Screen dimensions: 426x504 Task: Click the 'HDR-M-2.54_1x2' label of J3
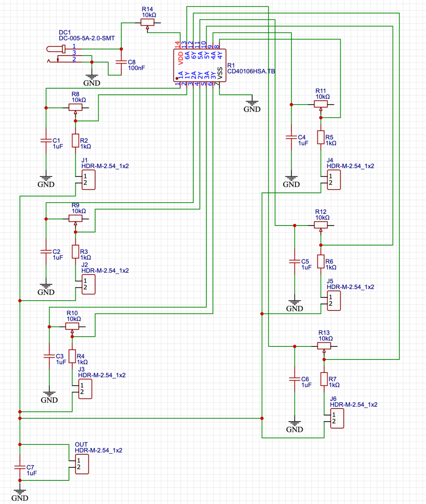coord(102,375)
